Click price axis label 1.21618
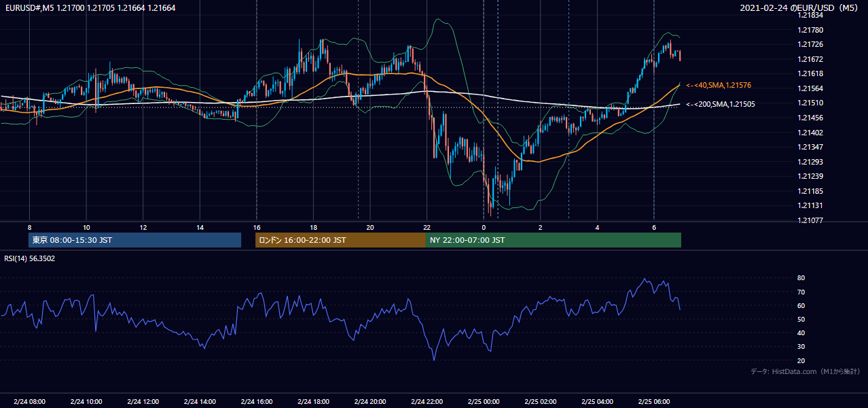This screenshot has width=868, height=408. point(810,73)
